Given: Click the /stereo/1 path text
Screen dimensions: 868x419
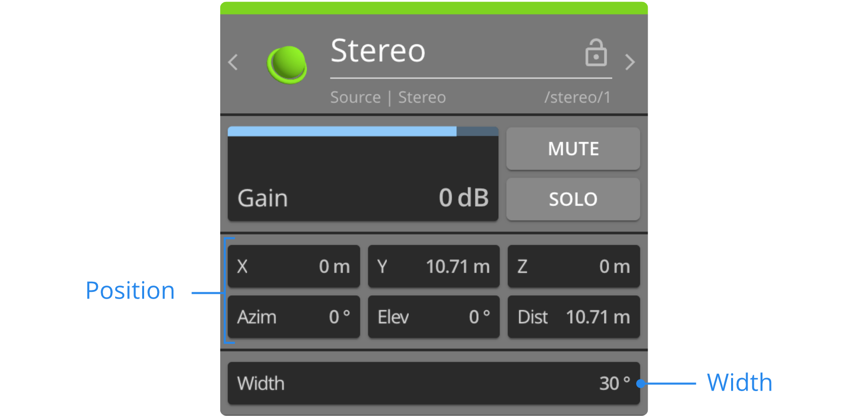Looking at the screenshot, I should coord(577,97).
